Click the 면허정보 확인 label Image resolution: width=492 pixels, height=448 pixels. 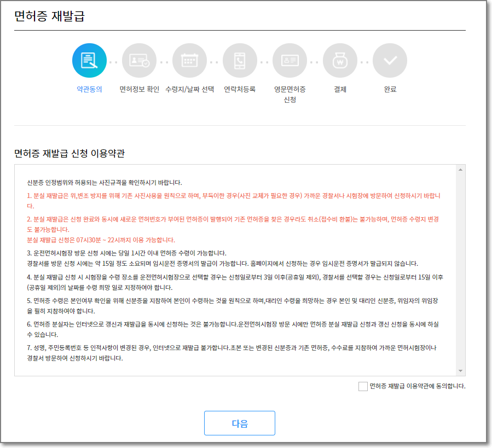point(140,89)
